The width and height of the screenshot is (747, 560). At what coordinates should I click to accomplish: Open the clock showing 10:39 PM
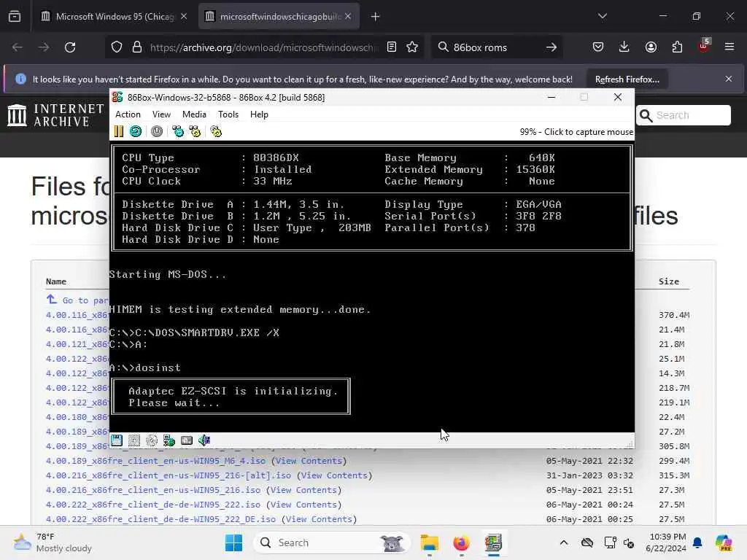[666, 542]
